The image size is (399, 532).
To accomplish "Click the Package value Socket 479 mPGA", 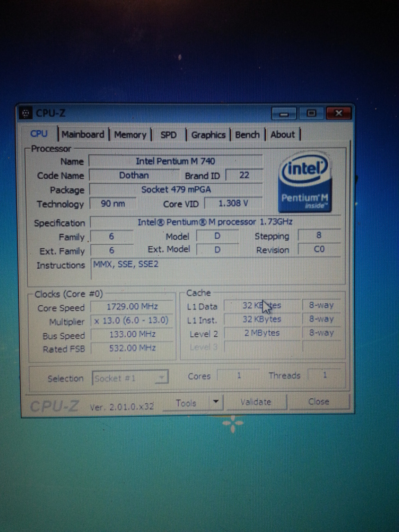I will tap(176, 190).
